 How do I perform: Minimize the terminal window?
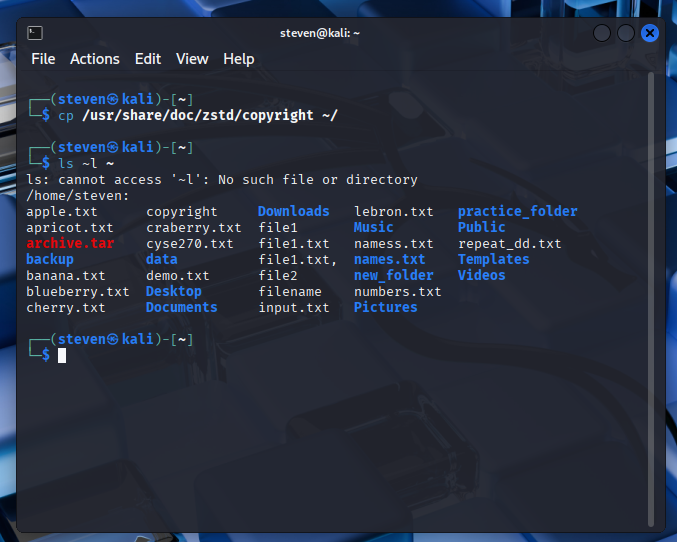click(x=602, y=33)
